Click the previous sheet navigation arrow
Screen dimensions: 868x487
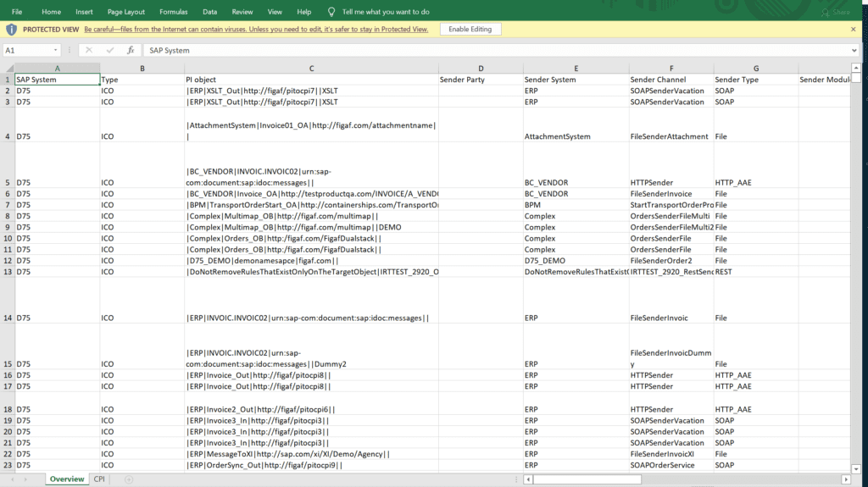tap(13, 479)
